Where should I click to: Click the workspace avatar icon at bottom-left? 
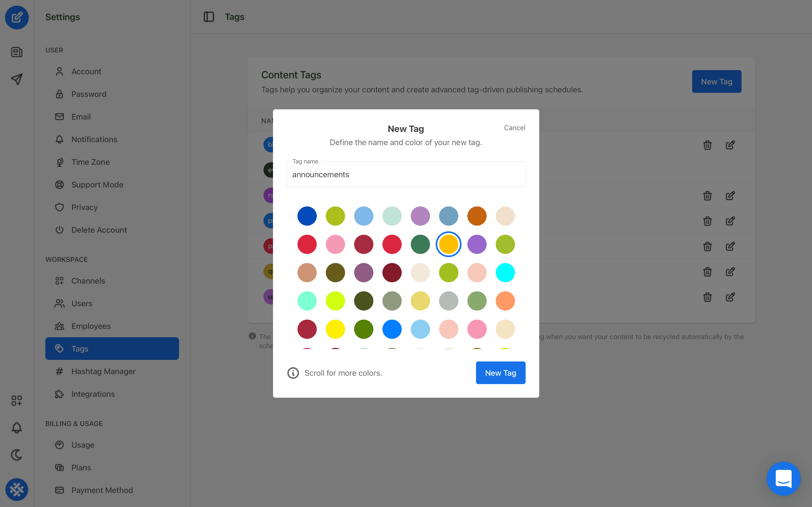17,489
